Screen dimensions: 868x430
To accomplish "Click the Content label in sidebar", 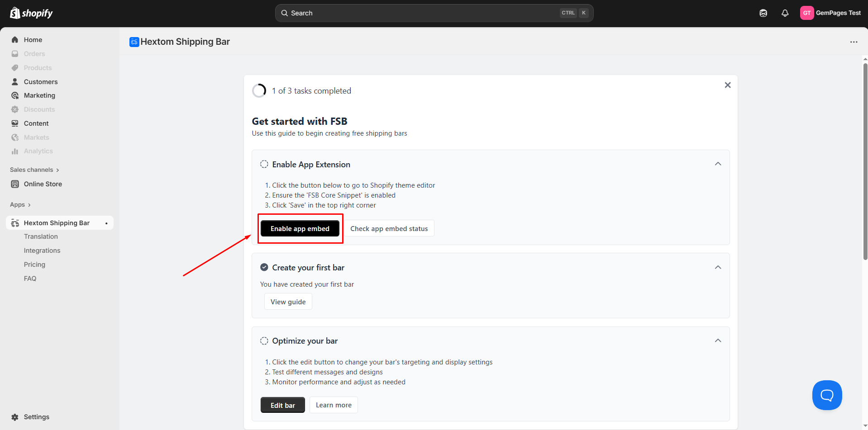I will 36,123.
